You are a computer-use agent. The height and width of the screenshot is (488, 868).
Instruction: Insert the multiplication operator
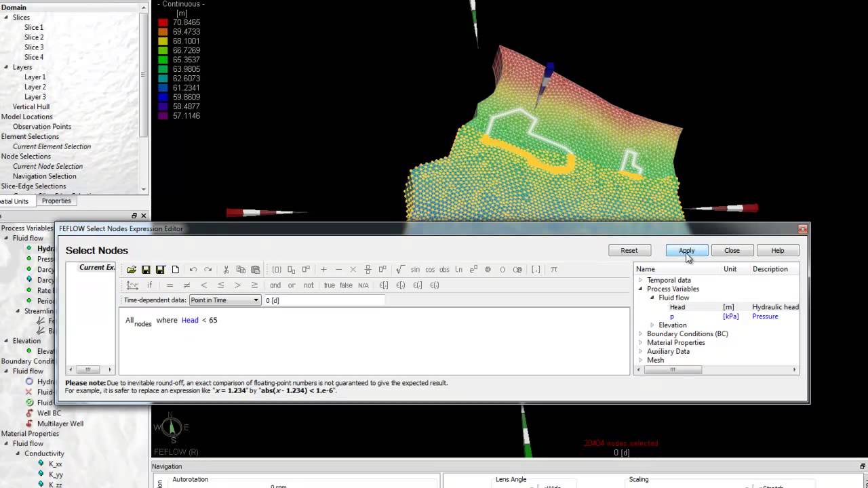click(353, 270)
